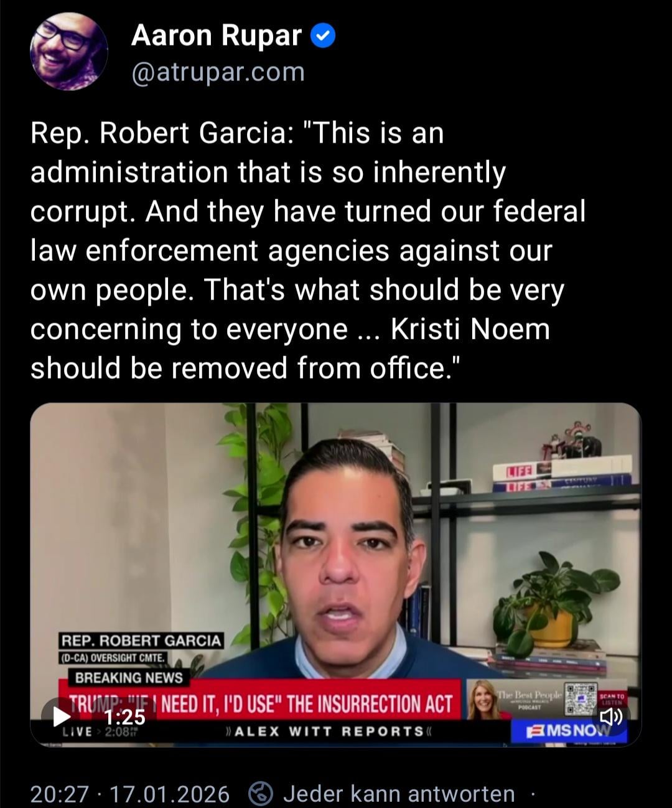Click the MS NOW logo in video
672x808 pixels.
568,731
